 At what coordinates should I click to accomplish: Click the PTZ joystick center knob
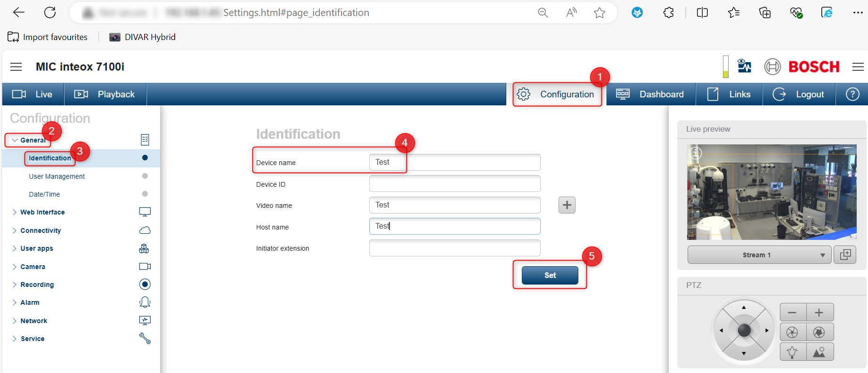pyautogui.click(x=744, y=331)
